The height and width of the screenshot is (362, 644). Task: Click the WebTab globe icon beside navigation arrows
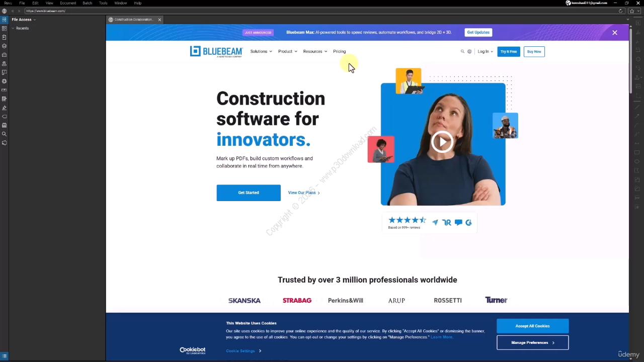[4, 11]
